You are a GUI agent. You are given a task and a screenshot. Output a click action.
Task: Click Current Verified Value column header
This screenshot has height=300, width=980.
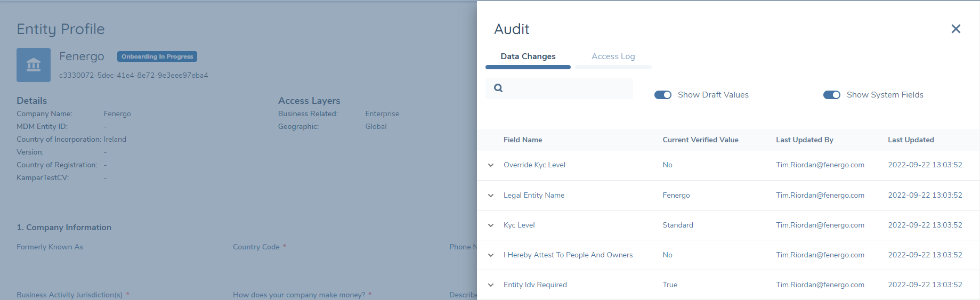(700, 140)
